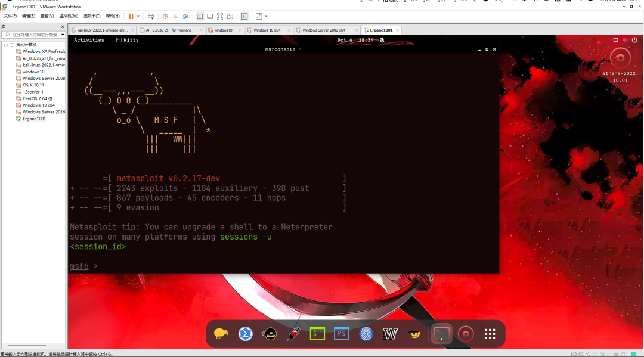Select 12server-1 in library tree
Viewport: 644px width, 357px height.
(x=33, y=92)
